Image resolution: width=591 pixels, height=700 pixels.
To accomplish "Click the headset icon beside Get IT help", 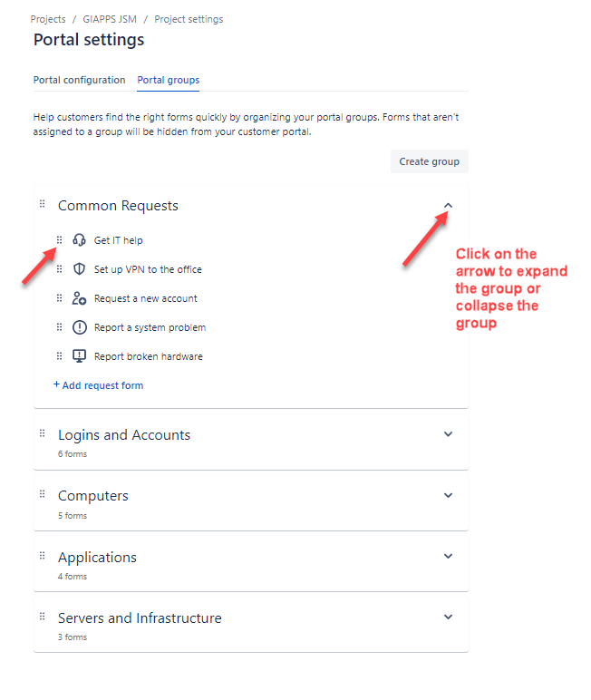I will 79,240.
